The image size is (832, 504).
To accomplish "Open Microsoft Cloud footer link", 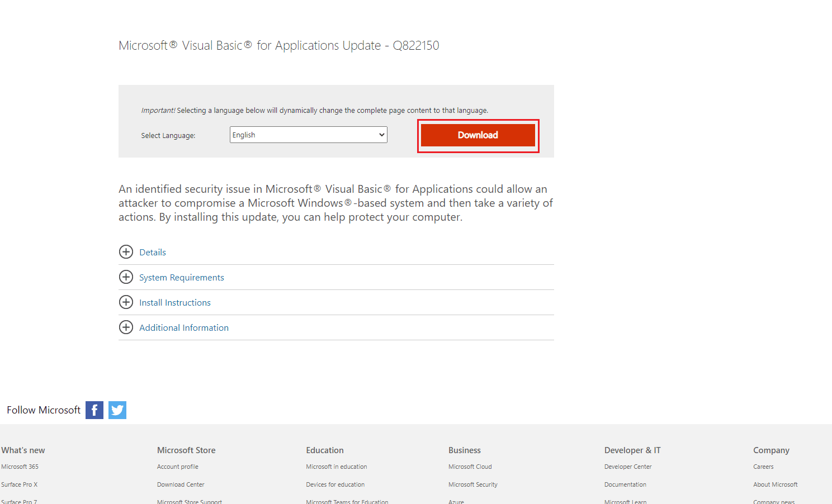I will tap(470, 467).
